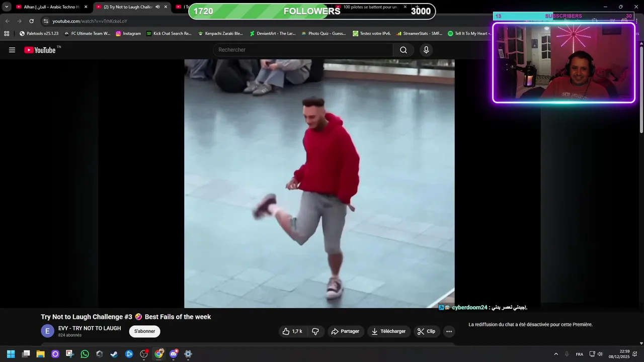The height and width of the screenshot is (362, 644).
Task: Click the Rechercher search field
Action: pos(303,50)
